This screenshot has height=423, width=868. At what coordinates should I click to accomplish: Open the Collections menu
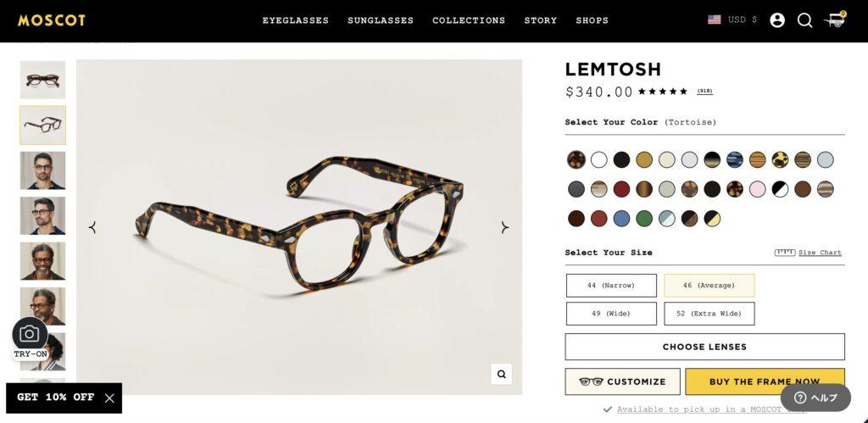[469, 20]
